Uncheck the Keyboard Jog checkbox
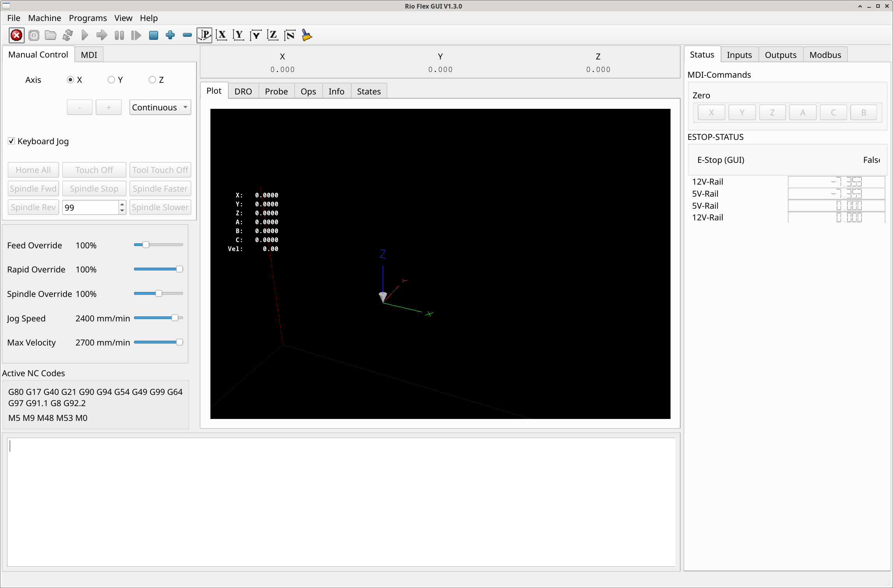The height and width of the screenshot is (588, 893). [11, 141]
